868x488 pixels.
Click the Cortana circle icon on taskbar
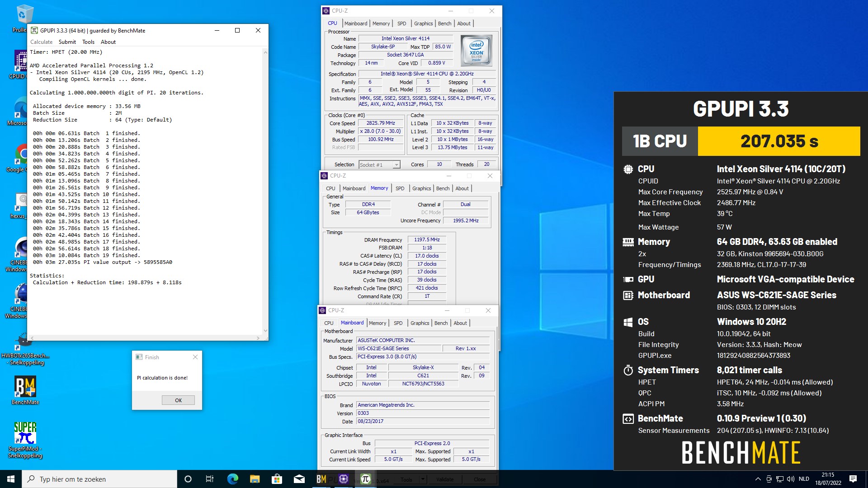[188, 479]
